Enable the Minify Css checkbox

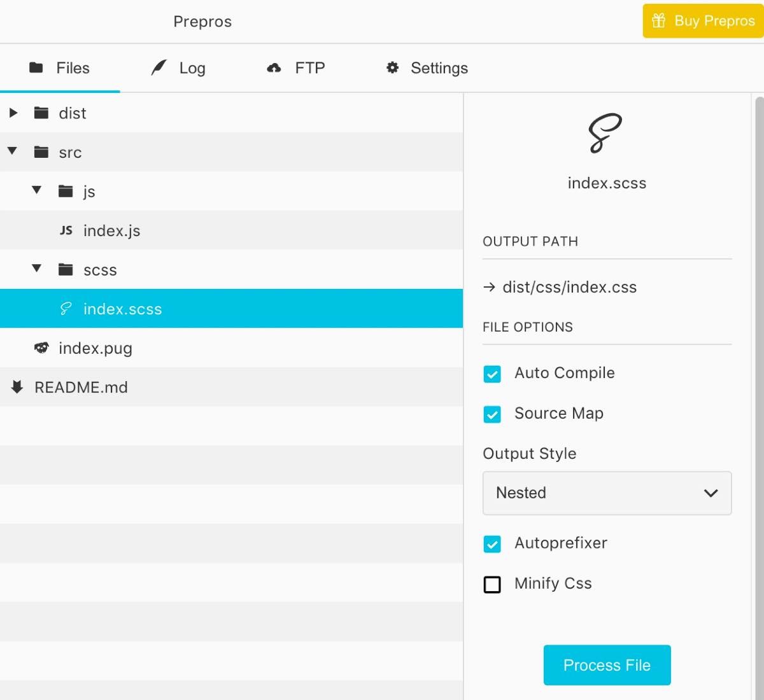tap(492, 584)
